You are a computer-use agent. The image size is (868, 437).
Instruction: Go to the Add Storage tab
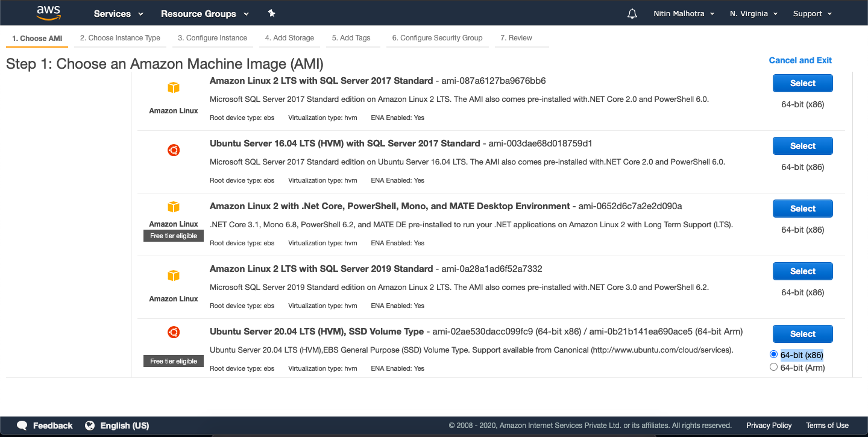tap(289, 38)
